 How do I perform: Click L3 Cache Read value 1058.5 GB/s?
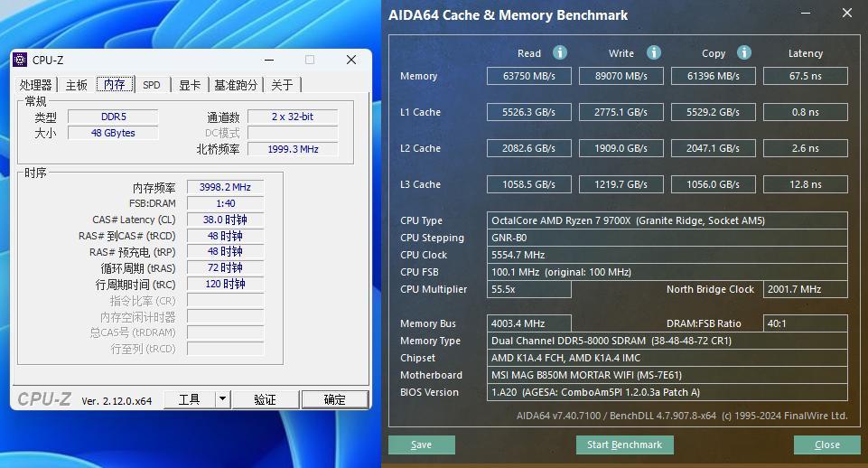pos(529,184)
